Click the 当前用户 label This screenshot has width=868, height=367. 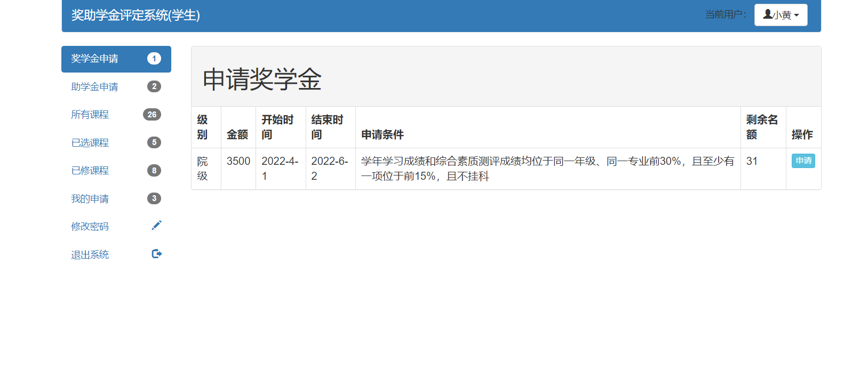click(x=726, y=14)
